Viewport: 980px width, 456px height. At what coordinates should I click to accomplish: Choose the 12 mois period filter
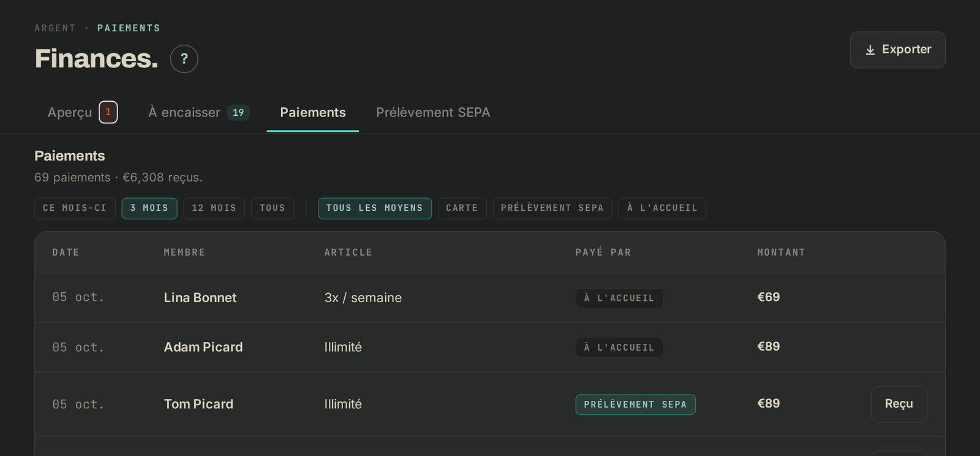[214, 208]
